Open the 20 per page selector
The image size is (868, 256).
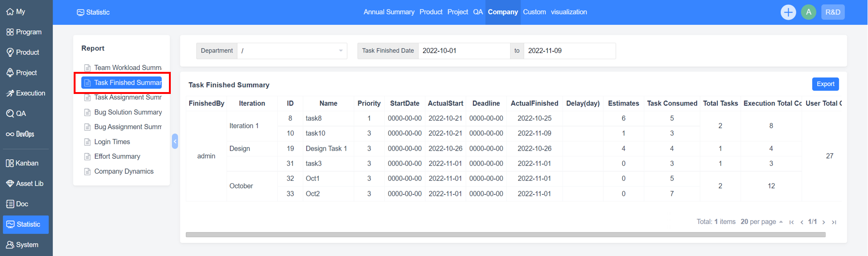761,222
